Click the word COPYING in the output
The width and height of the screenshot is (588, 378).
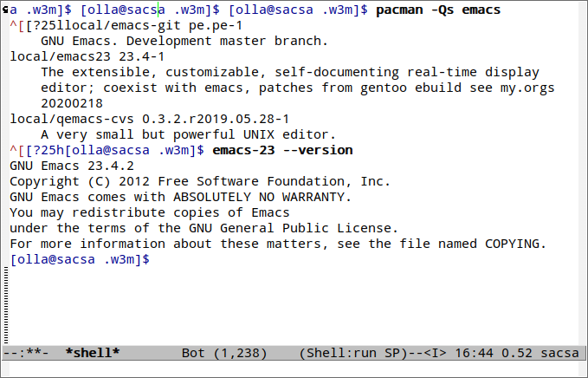click(512, 244)
